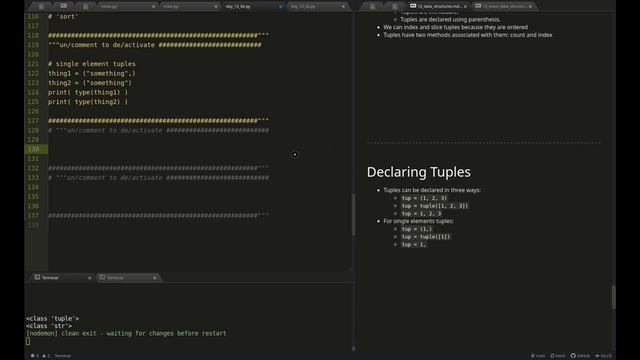Click the 'tup = (1, 2, 3)' code snippet in preview
This screenshot has width=640, height=360.
(x=424, y=198)
